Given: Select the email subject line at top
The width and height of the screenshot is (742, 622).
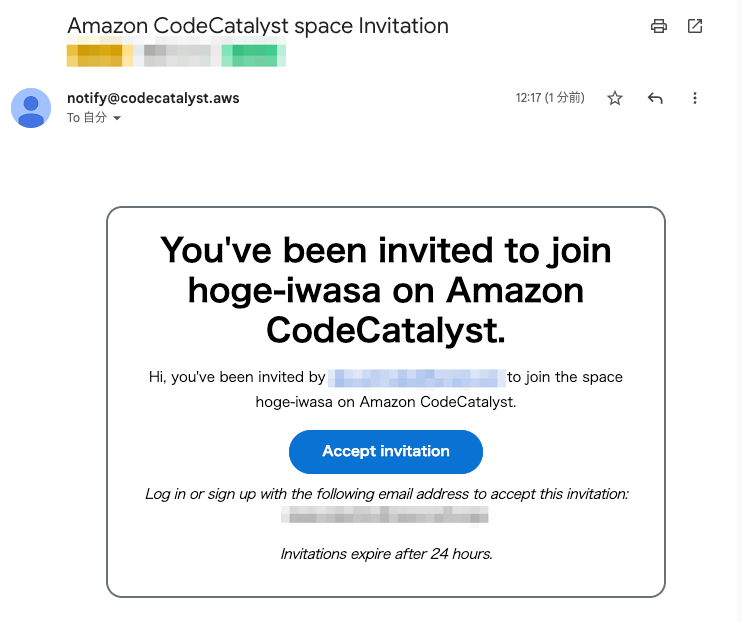Looking at the screenshot, I should point(257,25).
